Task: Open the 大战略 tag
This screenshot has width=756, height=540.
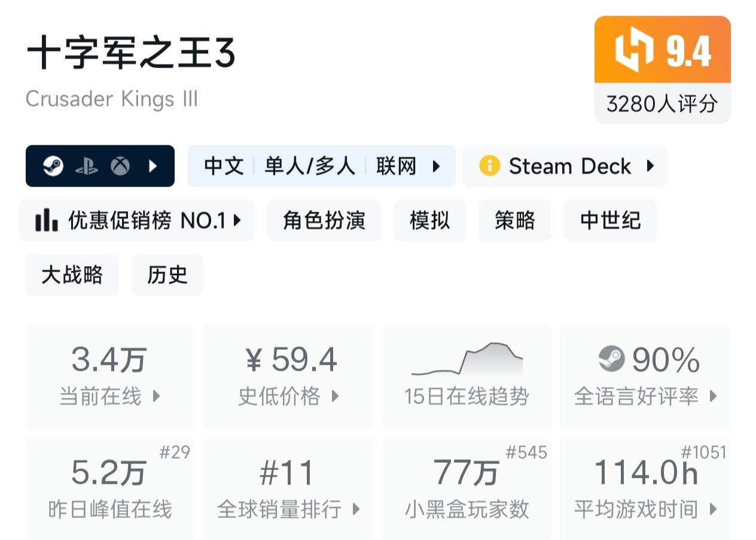Action: coord(72,274)
